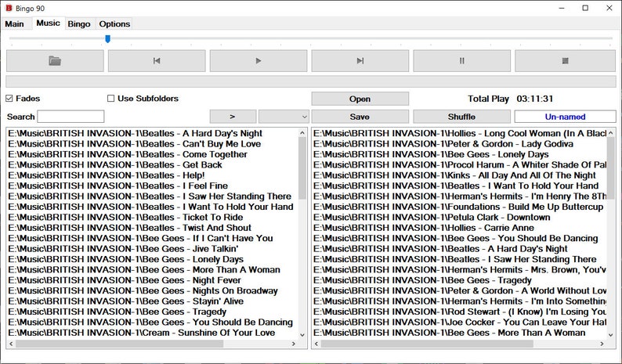Stop playback with the stop button
Image resolution: width=622 pixels, height=364 pixels.
[566, 61]
